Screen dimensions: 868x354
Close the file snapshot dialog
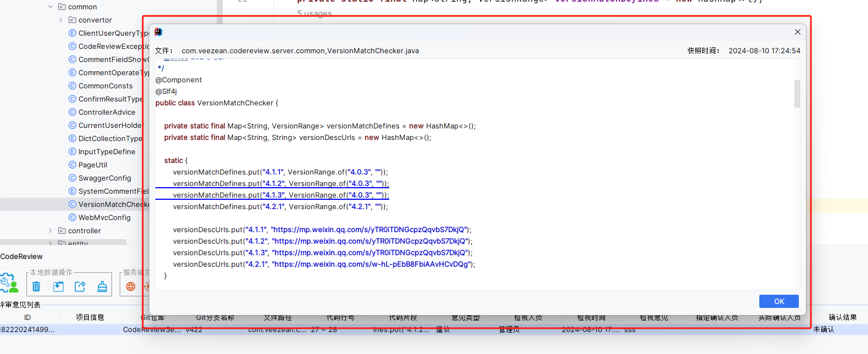tap(797, 32)
